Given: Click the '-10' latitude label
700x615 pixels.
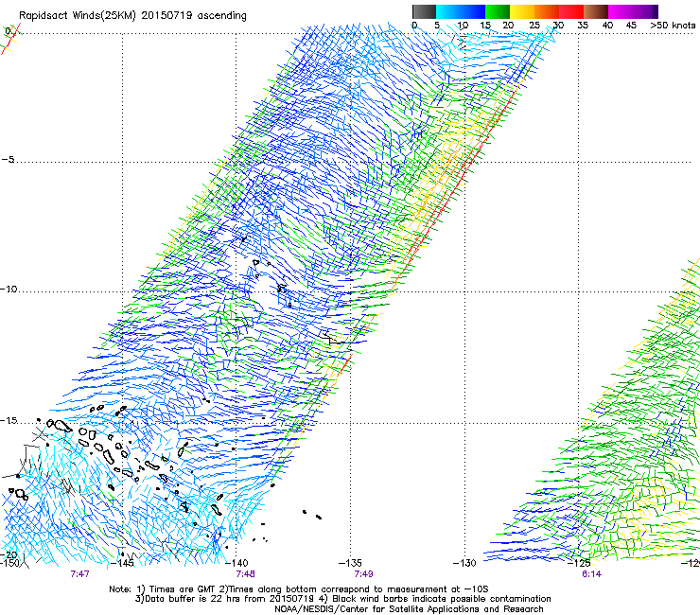Looking at the screenshot, I should point(9,289).
